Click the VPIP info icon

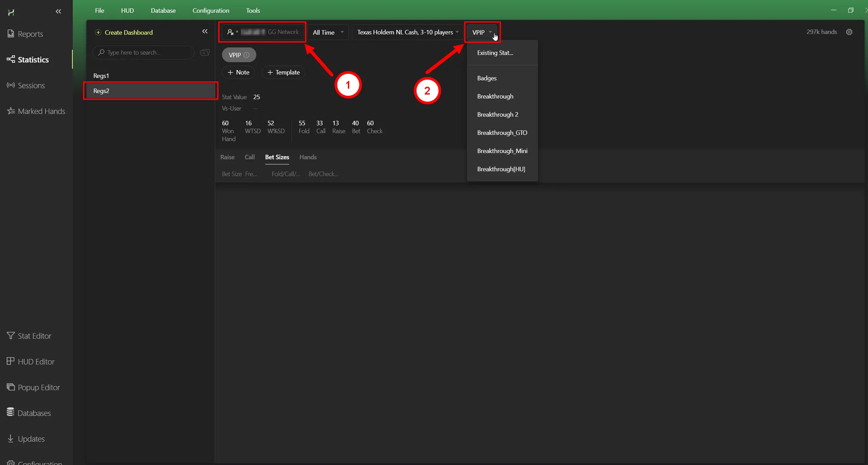point(247,55)
